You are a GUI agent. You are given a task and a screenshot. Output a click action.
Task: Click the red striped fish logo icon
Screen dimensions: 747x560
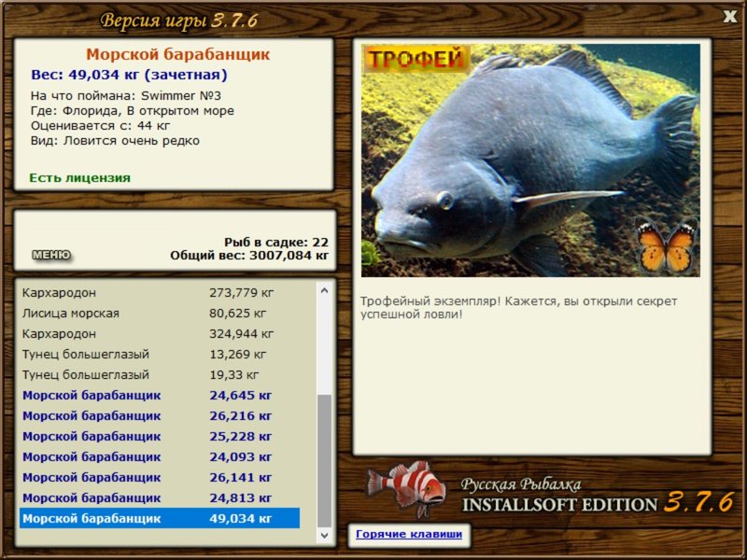[406, 488]
